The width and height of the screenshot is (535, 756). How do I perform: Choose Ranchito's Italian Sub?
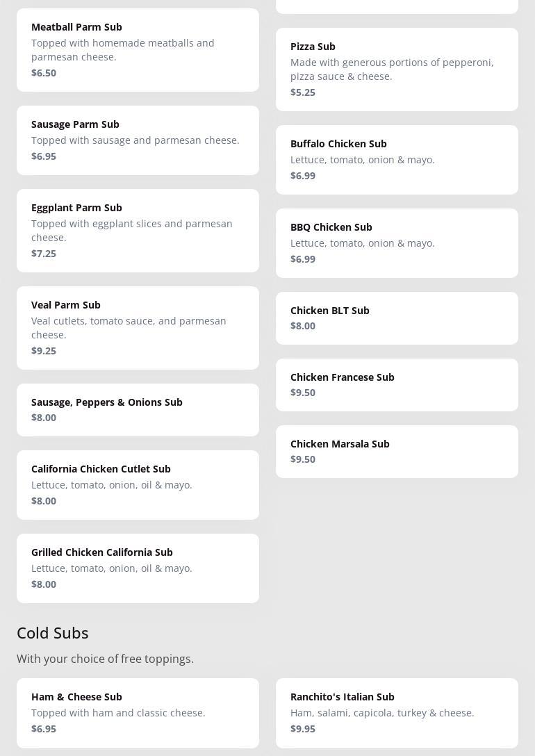pos(397,714)
